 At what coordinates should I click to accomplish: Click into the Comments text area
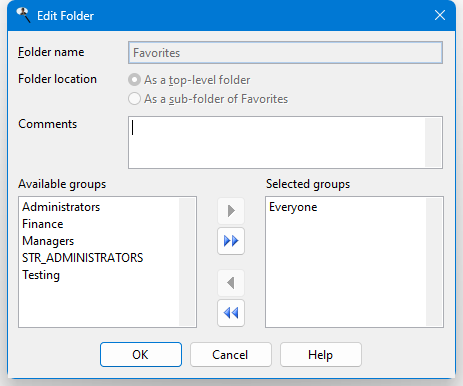[277, 142]
